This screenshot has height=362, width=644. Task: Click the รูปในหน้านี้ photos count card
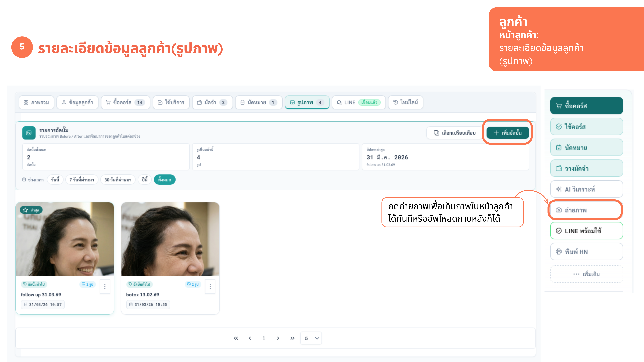point(276,157)
